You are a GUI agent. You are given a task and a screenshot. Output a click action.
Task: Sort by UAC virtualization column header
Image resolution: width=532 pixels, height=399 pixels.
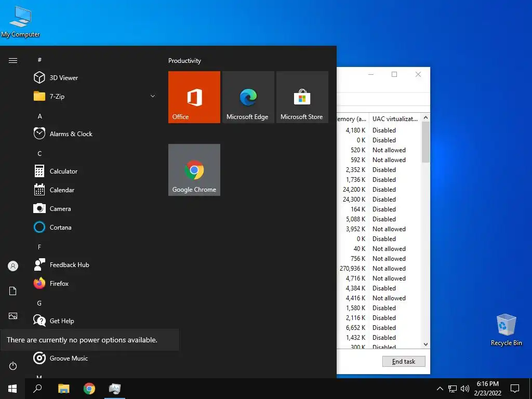tap(395, 119)
